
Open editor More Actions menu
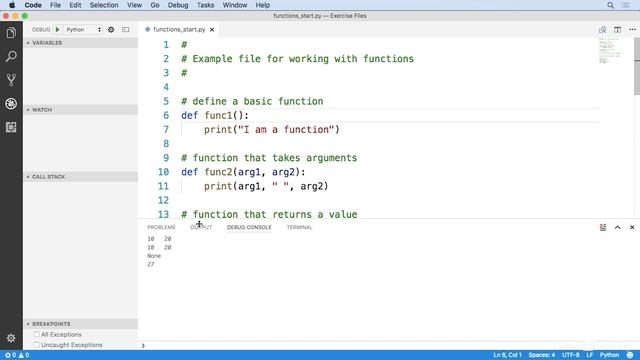click(632, 30)
